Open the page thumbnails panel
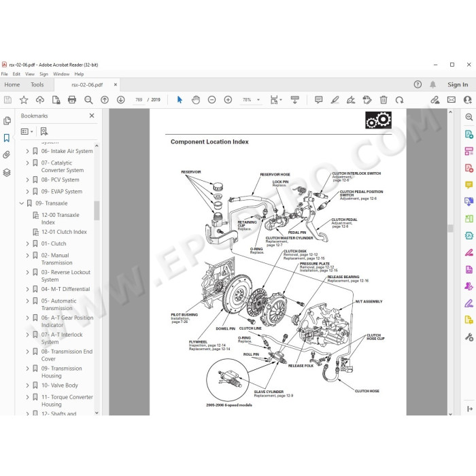Screen dimensions: 476x476 [x=7, y=120]
